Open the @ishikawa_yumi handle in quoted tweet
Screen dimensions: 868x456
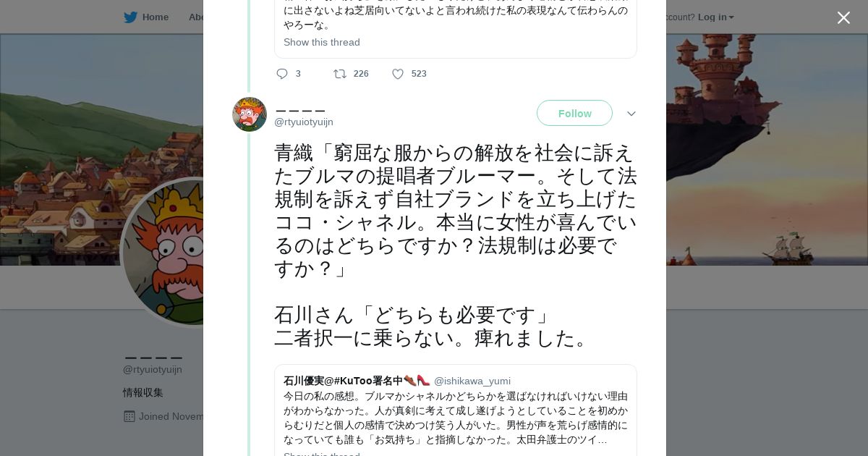[x=472, y=381]
